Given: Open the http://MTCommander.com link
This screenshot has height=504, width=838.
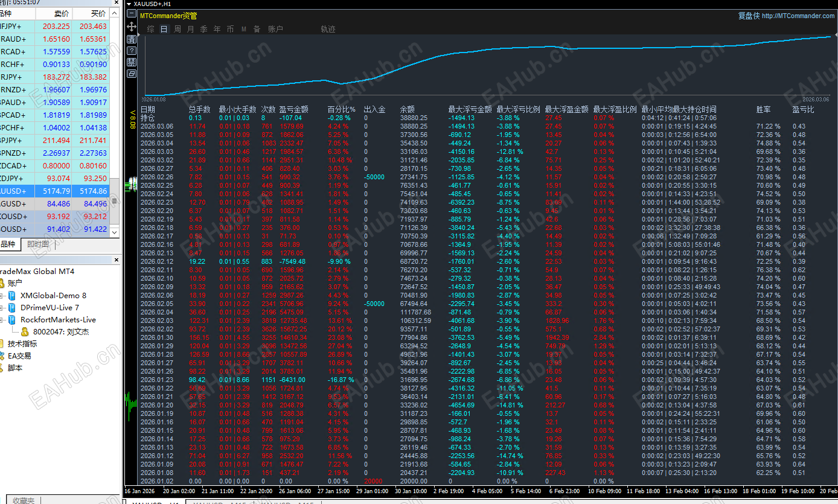Looking at the screenshot, I should coord(798,16).
